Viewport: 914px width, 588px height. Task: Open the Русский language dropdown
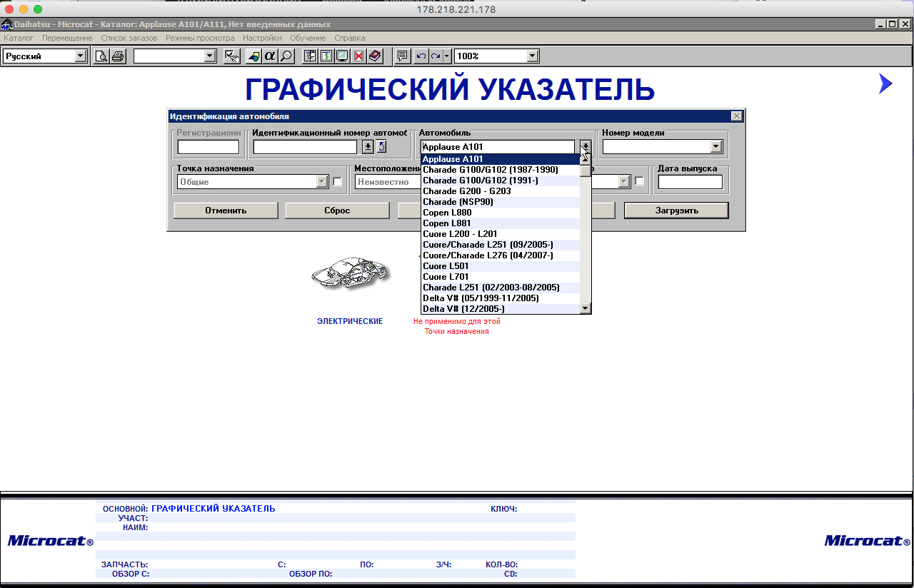click(80, 56)
